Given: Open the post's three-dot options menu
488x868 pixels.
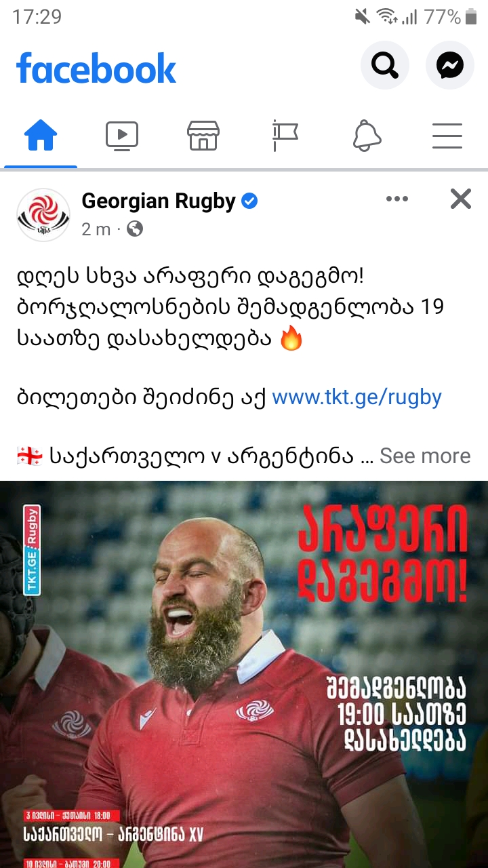Looking at the screenshot, I should (397, 199).
